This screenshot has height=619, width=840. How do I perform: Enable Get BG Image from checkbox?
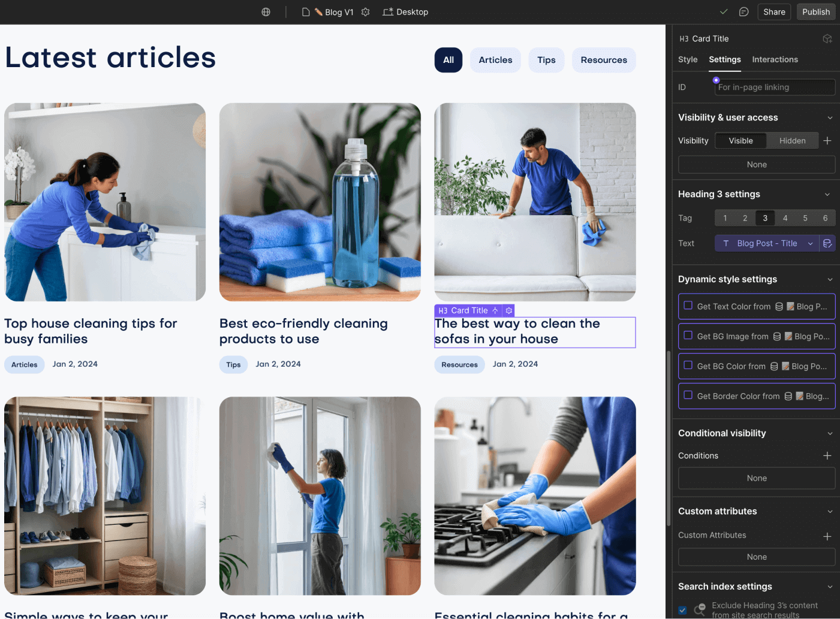(x=688, y=336)
